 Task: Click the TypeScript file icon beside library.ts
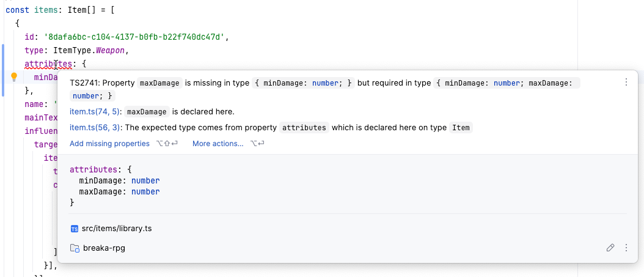pyautogui.click(x=75, y=229)
